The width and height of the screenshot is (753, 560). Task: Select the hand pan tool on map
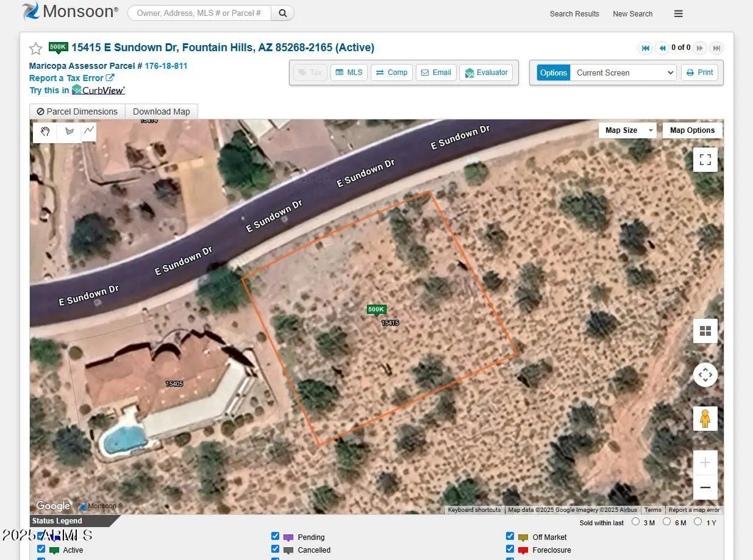(45, 131)
